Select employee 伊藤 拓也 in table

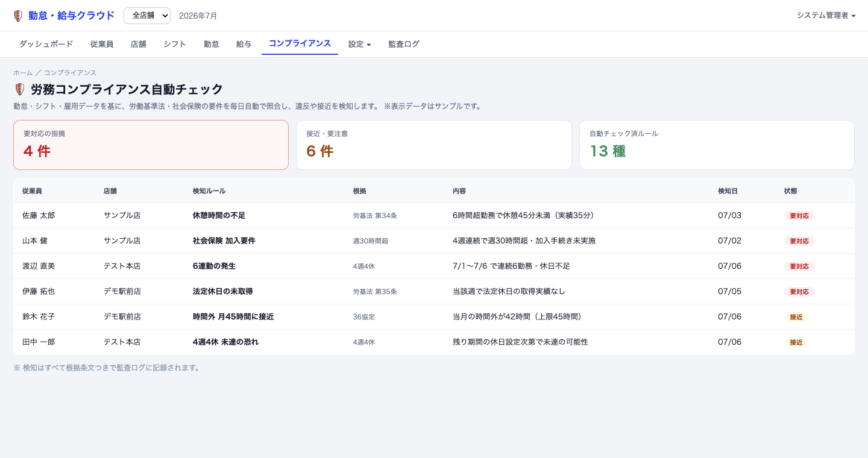point(39,291)
